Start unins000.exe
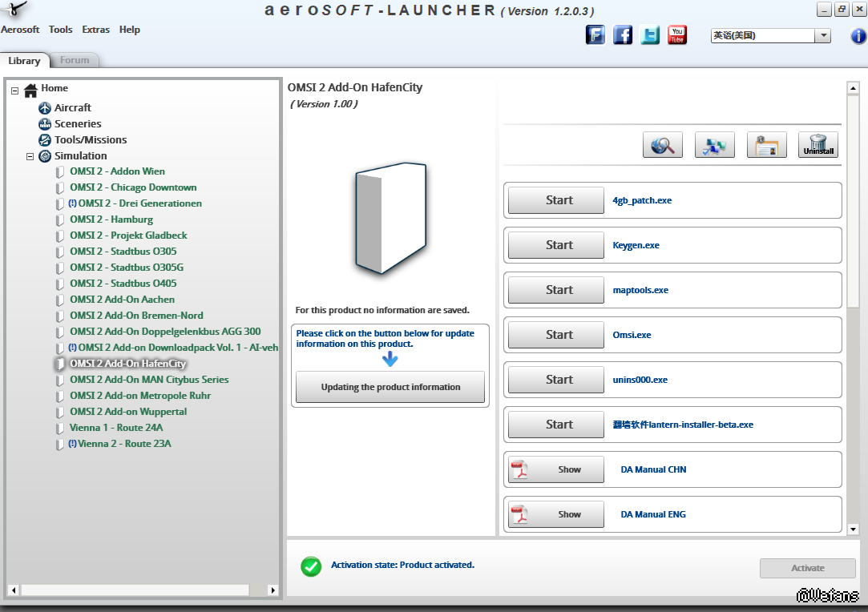This screenshot has width=868, height=612. (x=555, y=380)
